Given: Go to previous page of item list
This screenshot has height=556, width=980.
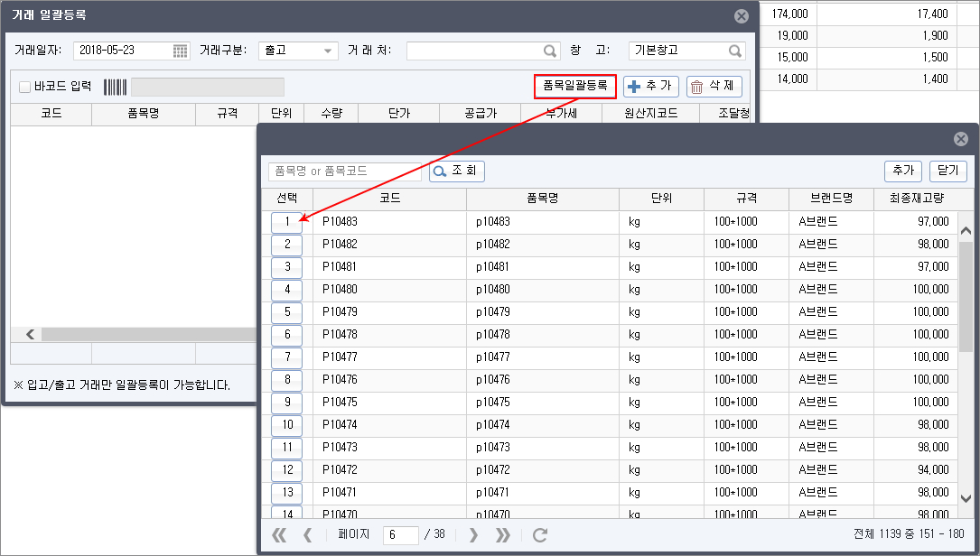Looking at the screenshot, I should [x=307, y=534].
